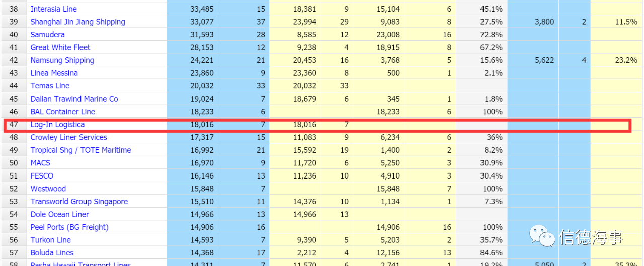The height and width of the screenshot is (266, 644).
Task: Click the 24,221 TEU cell
Action: pos(202,60)
